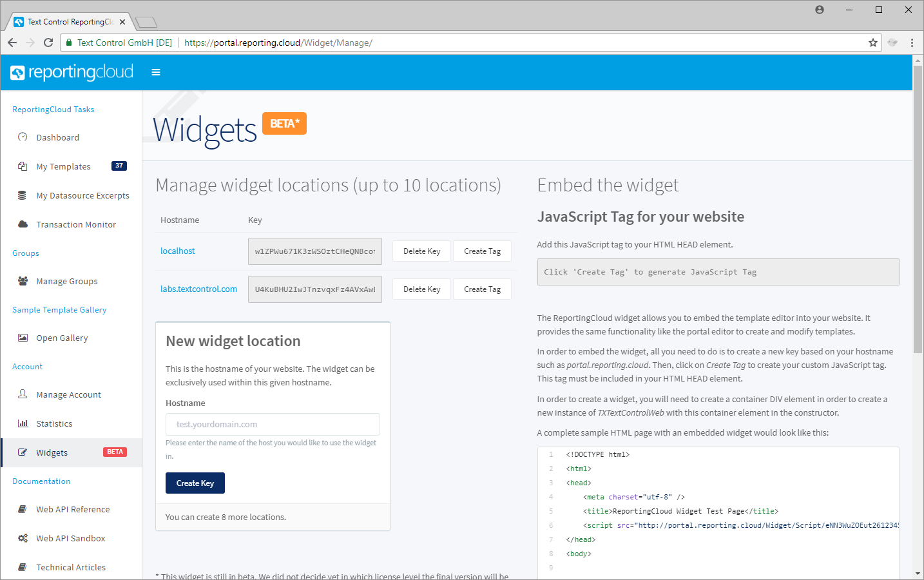Click the Manage Groups people icon
924x580 pixels.
tap(23, 281)
